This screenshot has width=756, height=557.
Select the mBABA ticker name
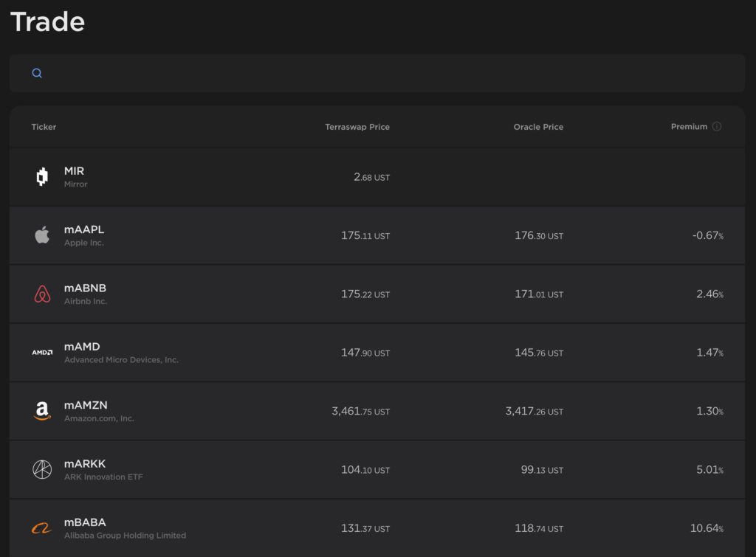pyautogui.click(x=85, y=522)
